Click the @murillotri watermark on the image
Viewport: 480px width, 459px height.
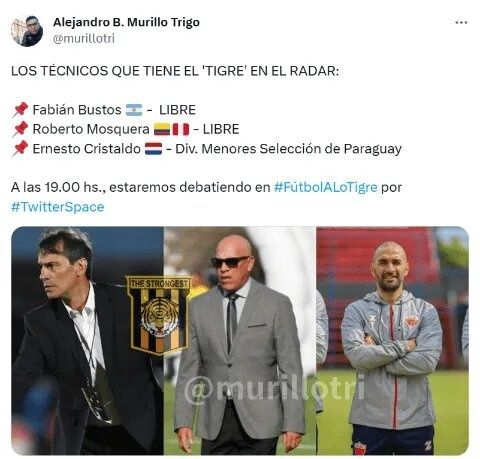click(274, 388)
